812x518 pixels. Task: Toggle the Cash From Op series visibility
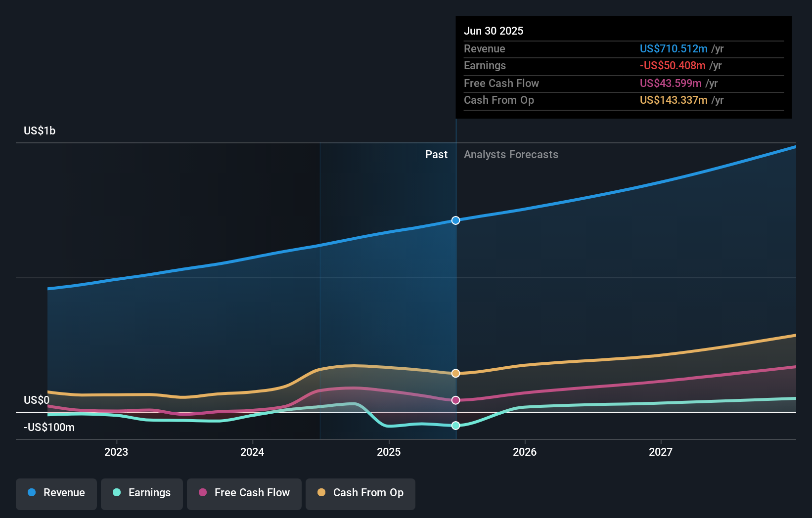click(x=360, y=493)
